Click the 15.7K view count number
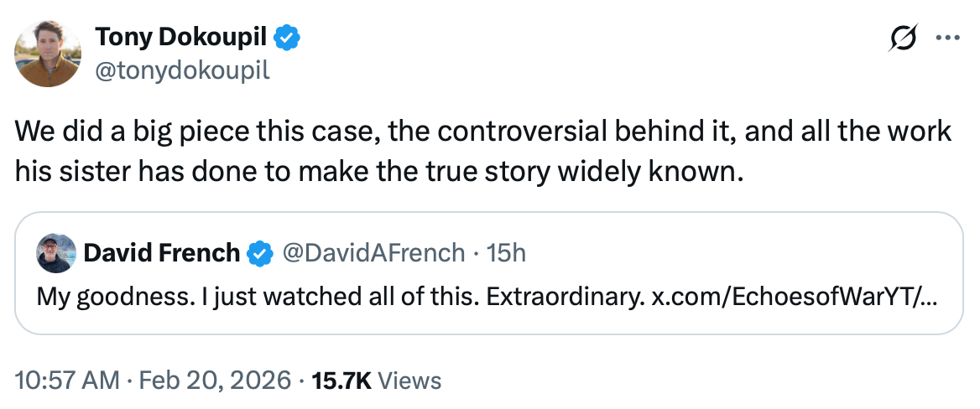The height and width of the screenshot is (409, 980). click(x=341, y=381)
